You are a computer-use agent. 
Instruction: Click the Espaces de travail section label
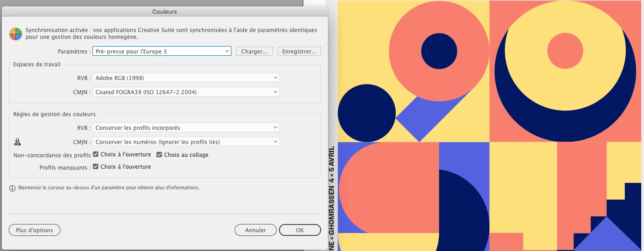pyautogui.click(x=37, y=64)
